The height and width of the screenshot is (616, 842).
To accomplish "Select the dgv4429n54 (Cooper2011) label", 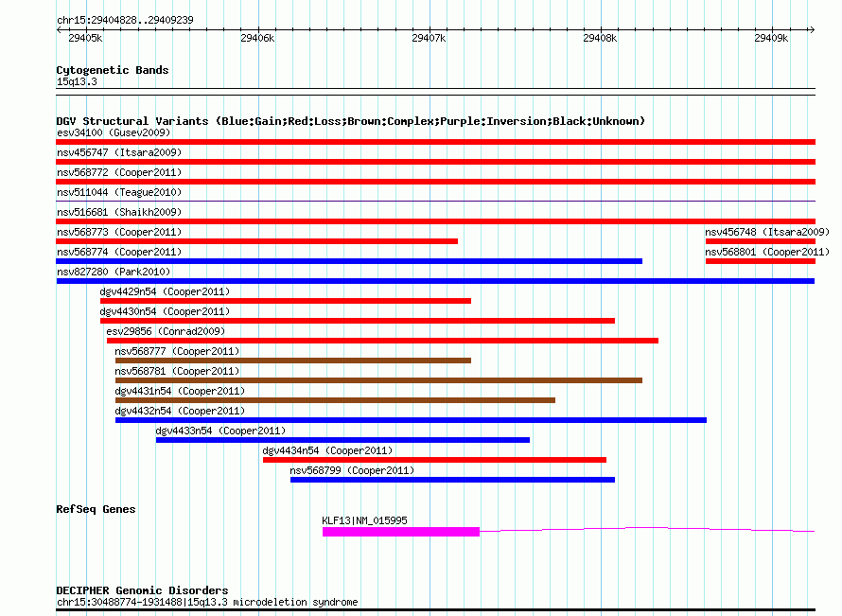I will click(x=165, y=291).
